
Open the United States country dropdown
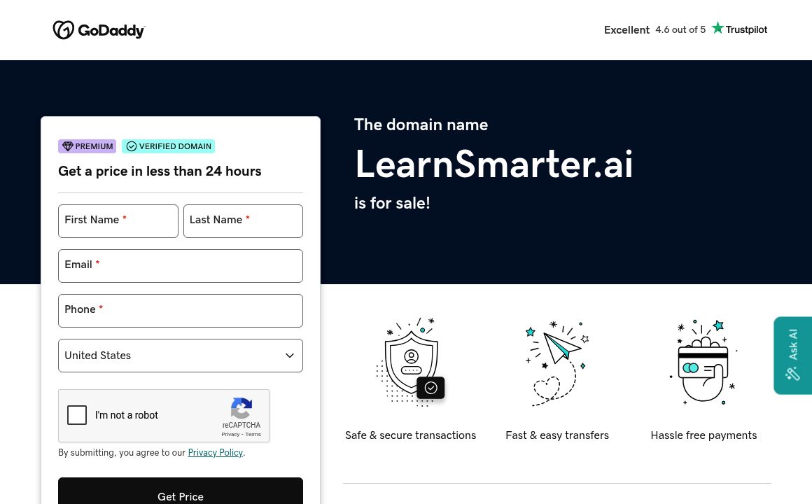(181, 356)
